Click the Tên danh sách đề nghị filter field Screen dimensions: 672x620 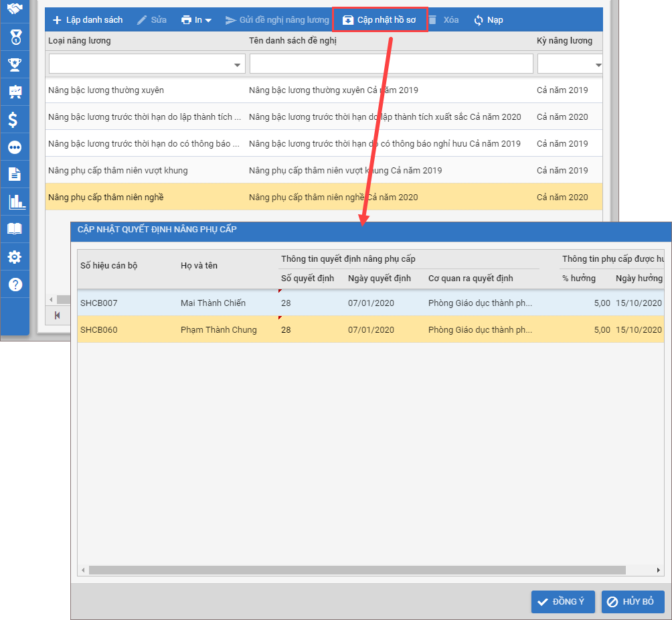391,64
